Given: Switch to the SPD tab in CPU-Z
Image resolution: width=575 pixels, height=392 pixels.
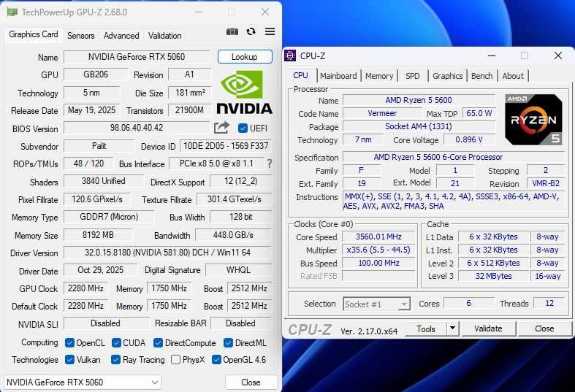Looking at the screenshot, I should pos(413,76).
